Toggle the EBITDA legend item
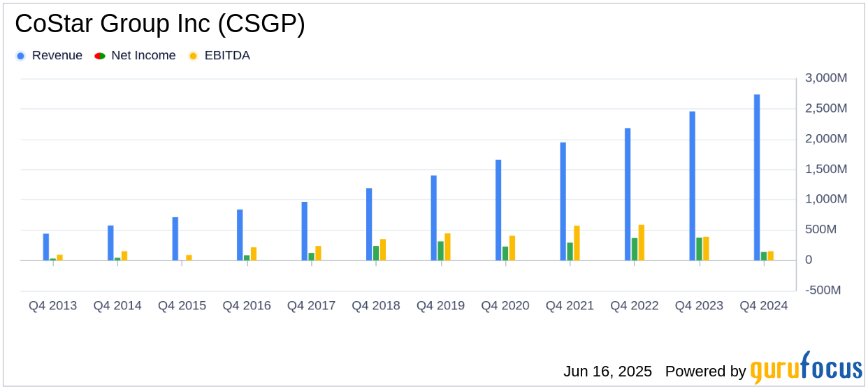The height and width of the screenshot is (389, 868). (219, 56)
